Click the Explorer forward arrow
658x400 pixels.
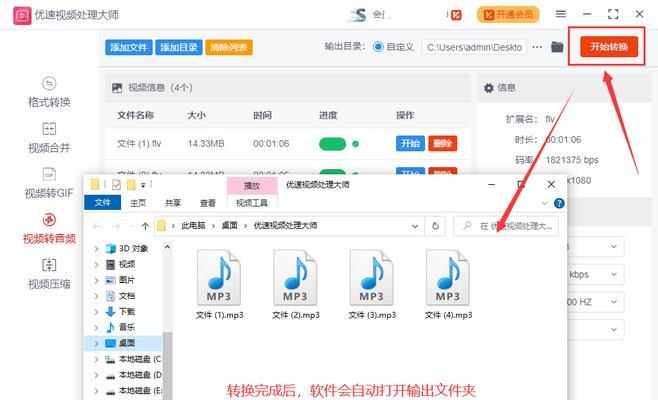pyautogui.click(x=116, y=227)
